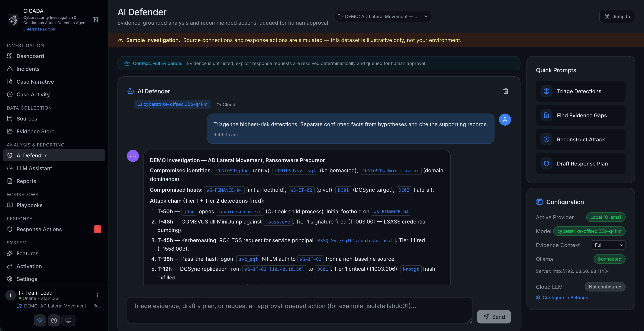Open Response Actions with 1 badge
Image resolution: width=644 pixels, height=331 pixels.
(54, 229)
